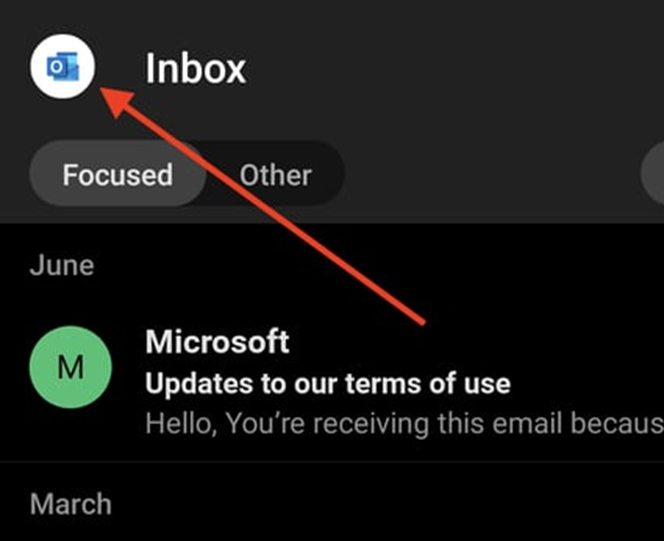The image size is (664, 541).
Task: Select the March section header
Action: click(71, 504)
